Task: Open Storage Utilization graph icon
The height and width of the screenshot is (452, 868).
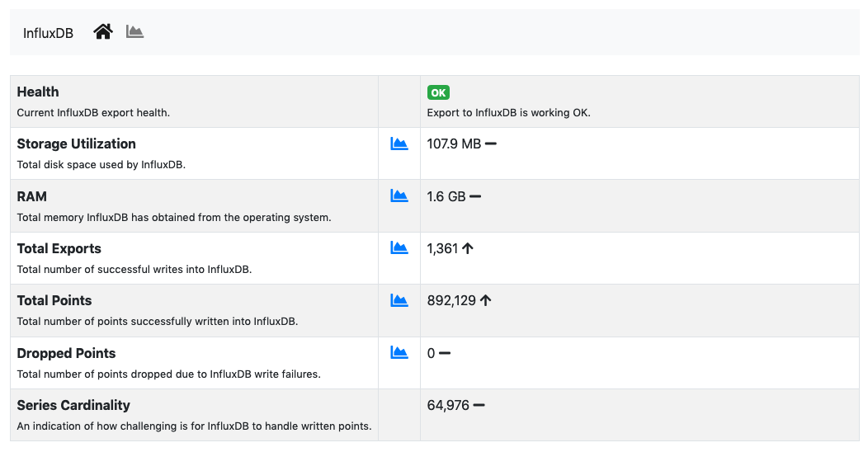Action: pos(399,144)
